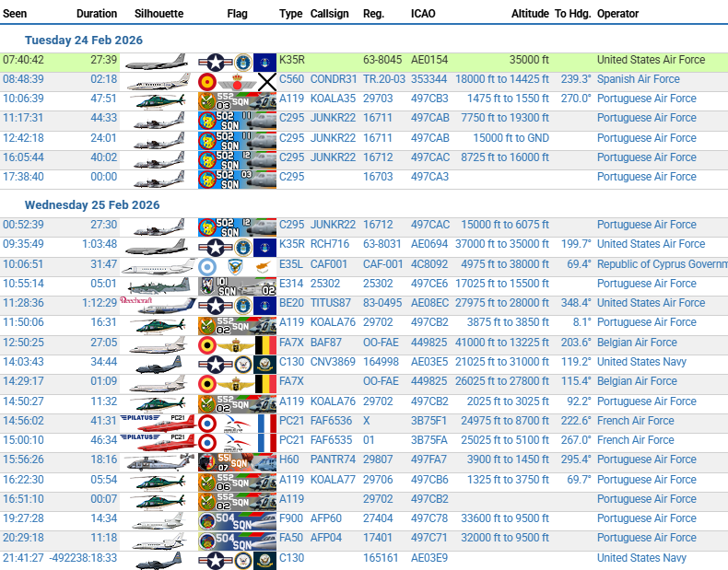This screenshot has height=570, width=728.
Task: Open the KOALA35 callsign link
Action: click(x=333, y=99)
